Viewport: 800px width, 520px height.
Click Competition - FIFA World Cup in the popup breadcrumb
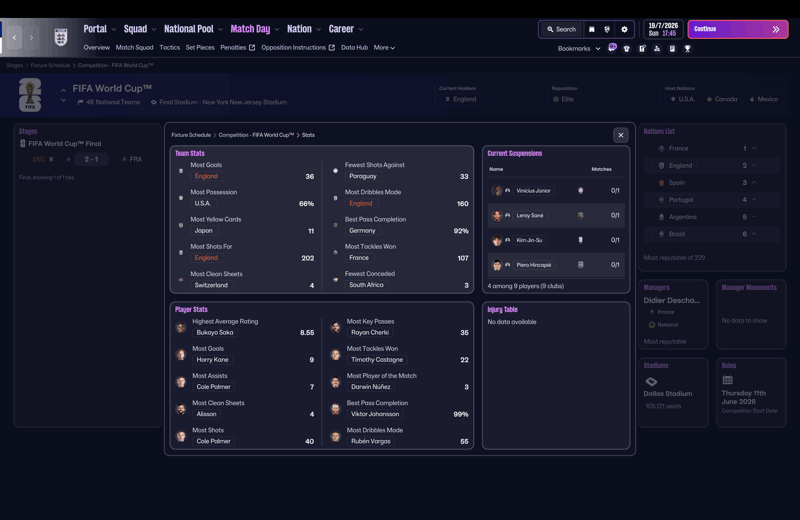(256, 135)
